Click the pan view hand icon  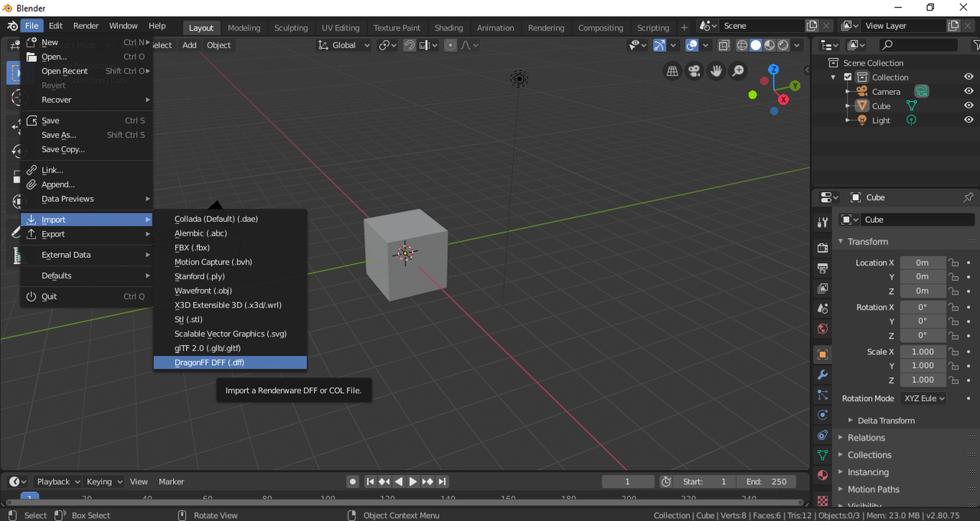[717, 71]
